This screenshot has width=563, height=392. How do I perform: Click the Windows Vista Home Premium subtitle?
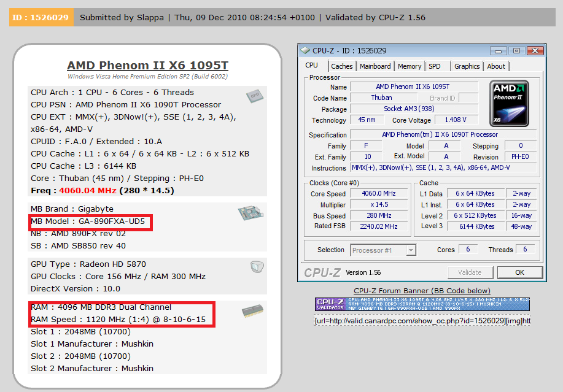click(x=147, y=77)
